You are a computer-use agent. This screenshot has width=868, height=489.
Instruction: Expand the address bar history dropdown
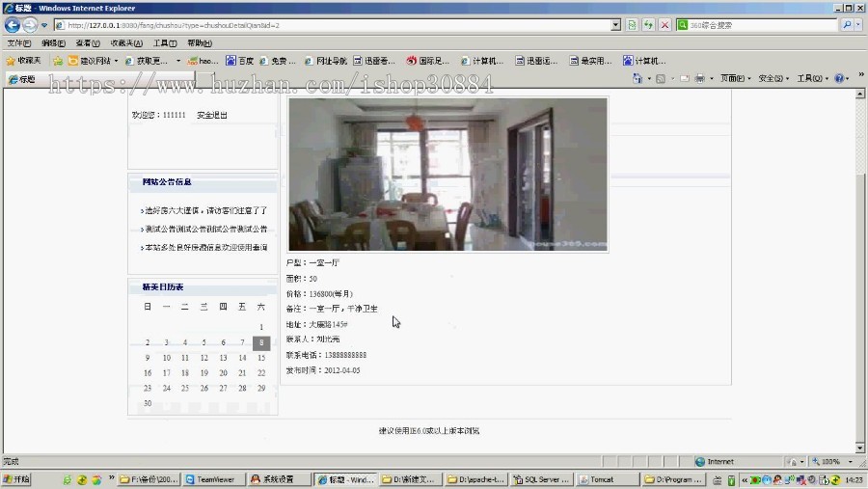coord(615,25)
